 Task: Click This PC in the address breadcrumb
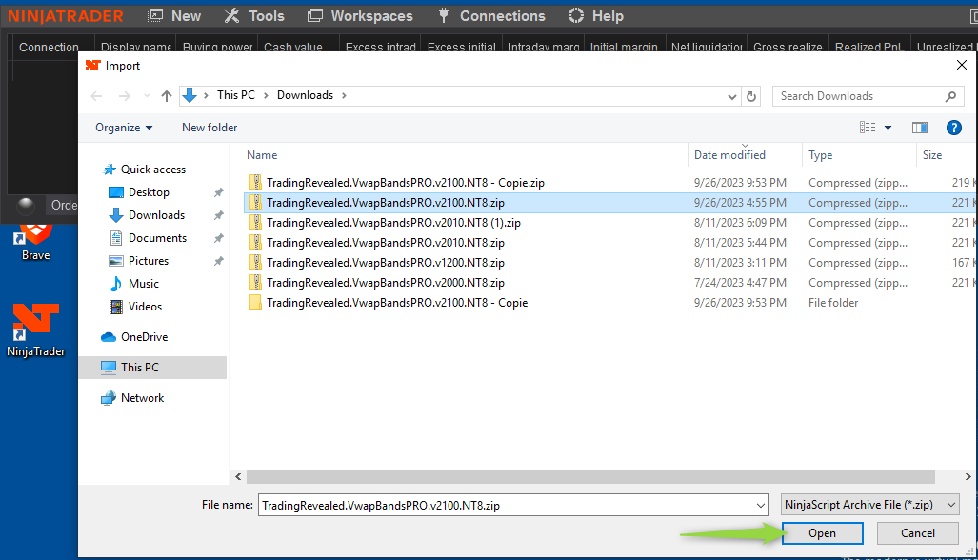point(236,95)
